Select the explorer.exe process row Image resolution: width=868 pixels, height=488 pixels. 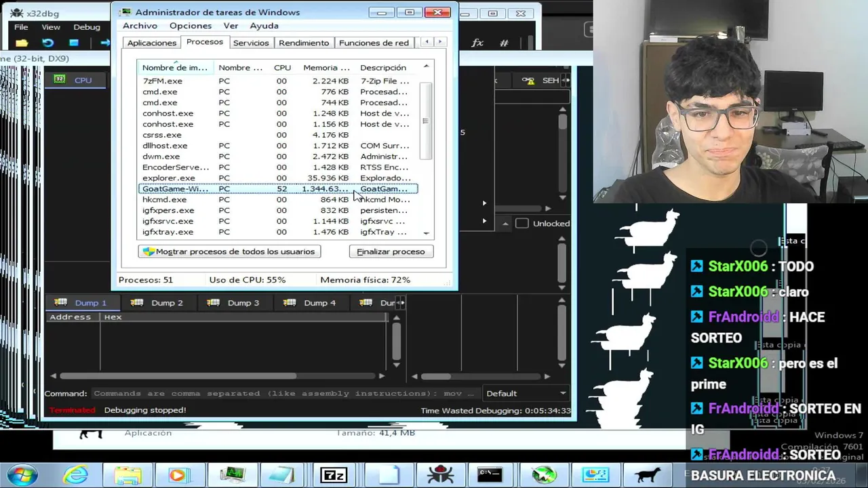[x=278, y=178]
